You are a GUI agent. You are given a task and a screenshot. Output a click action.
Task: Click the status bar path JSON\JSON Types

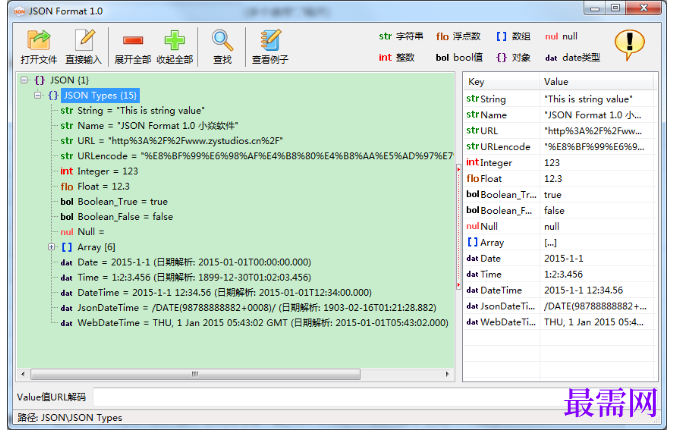click(81, 418)
